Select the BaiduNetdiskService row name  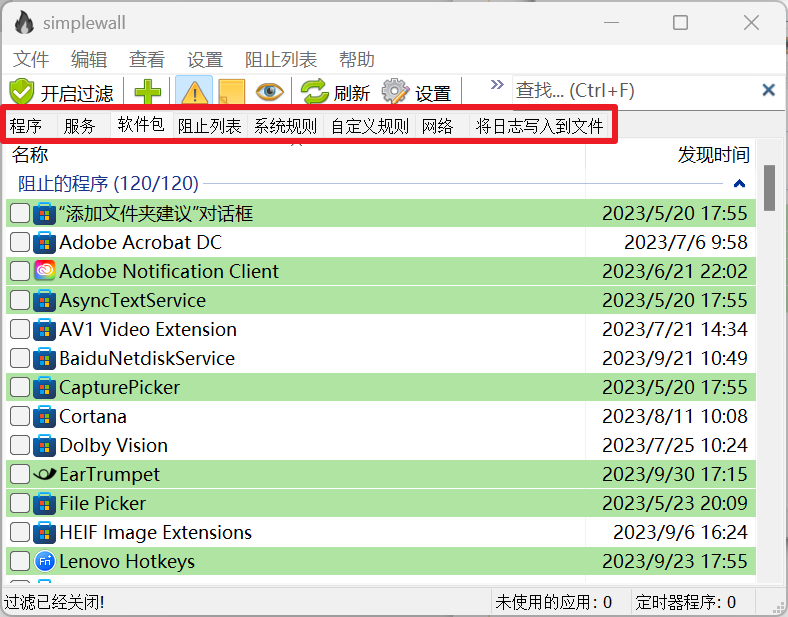point(147,358)
